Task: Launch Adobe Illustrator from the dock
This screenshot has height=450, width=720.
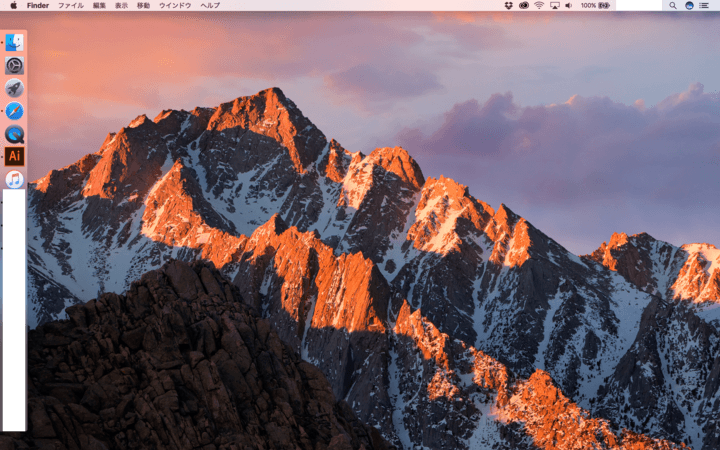Action: 14,157
